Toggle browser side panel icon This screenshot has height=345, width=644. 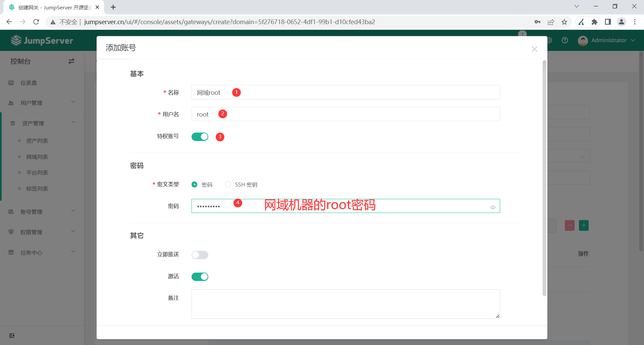tap(608, 22)
